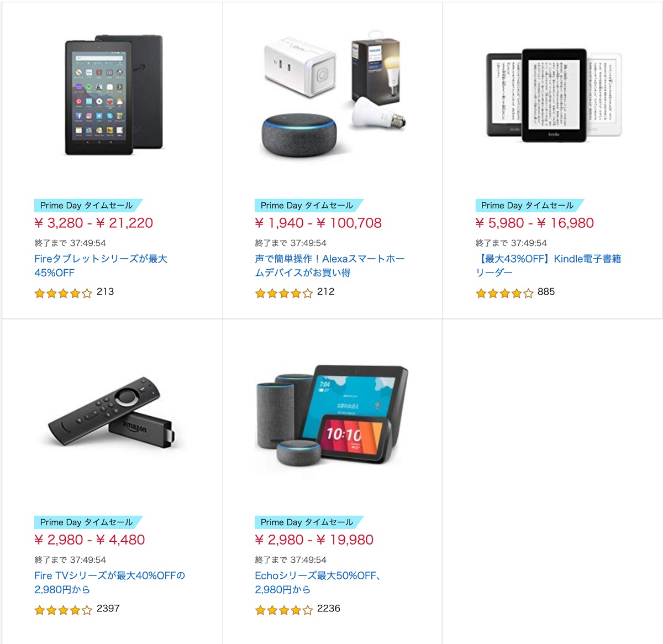The image size is (663, 644).
Task: Click the star rating with 2397 reviews
Action: click(x=63, y=610)
